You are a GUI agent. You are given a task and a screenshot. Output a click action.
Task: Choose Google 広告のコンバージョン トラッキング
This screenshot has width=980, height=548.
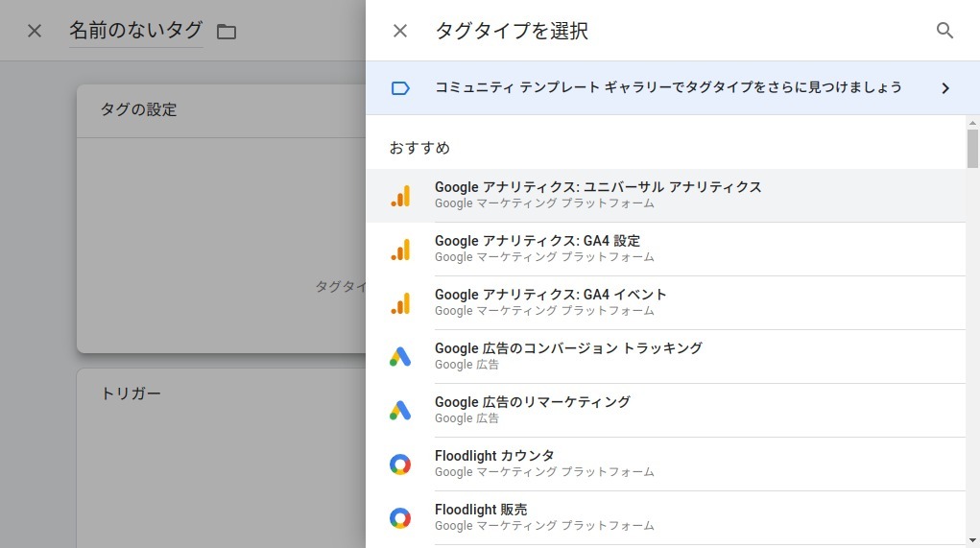665,357
